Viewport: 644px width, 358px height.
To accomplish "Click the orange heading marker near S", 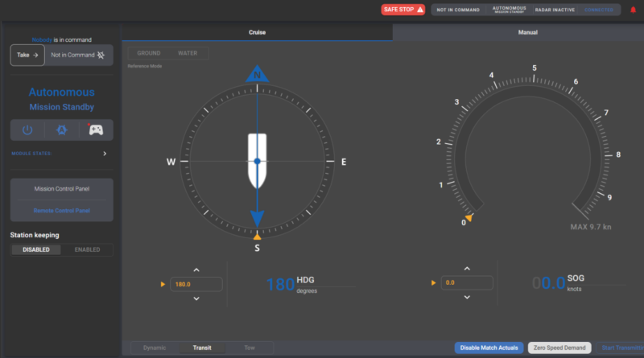I will [257, 237].
